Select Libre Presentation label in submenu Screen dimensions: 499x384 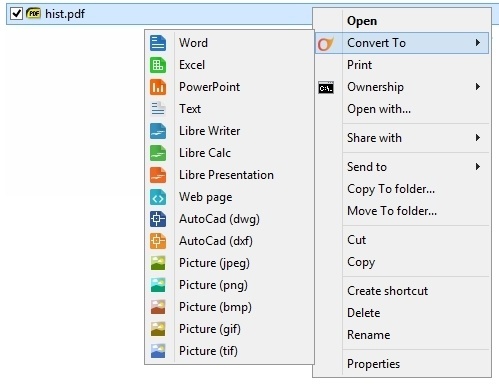pos(226,175)
